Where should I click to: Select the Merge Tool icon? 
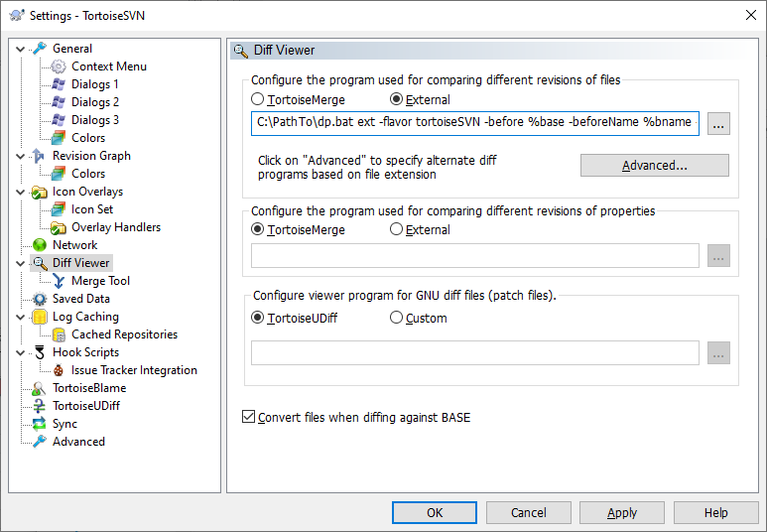click(59, 281)
